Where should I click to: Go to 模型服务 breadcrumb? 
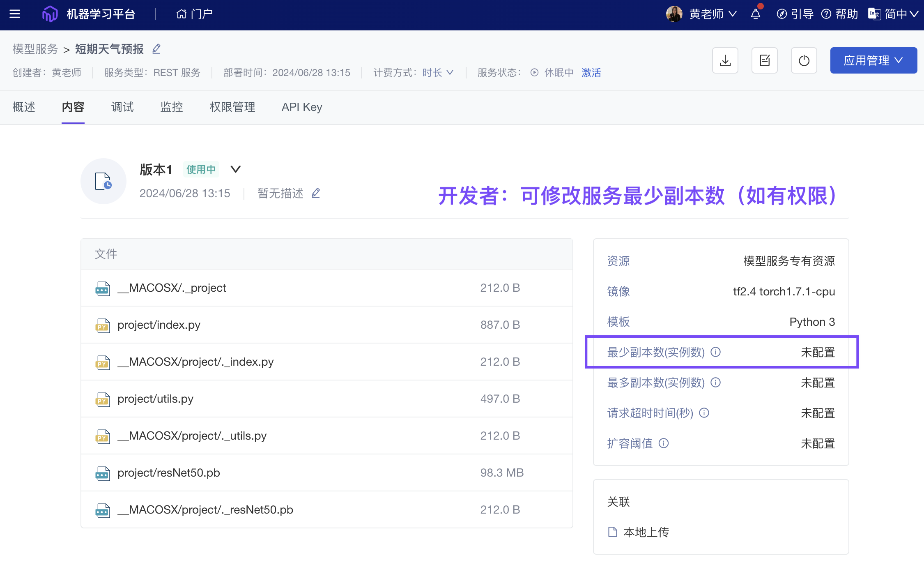(x=35, y=49)
